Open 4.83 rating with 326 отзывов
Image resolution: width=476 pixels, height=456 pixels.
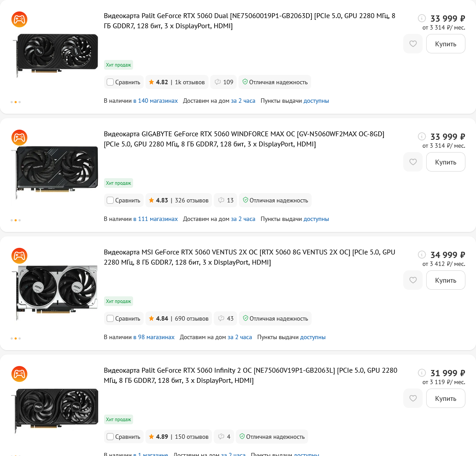pos(178,200)
